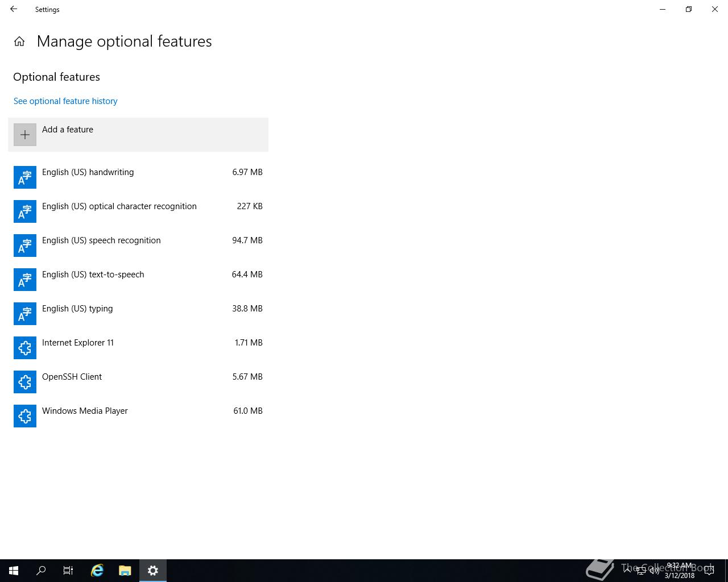The height and width of the screenshot is (582, 728).
Task: Select the 227 KB size value
Action: 250,206
